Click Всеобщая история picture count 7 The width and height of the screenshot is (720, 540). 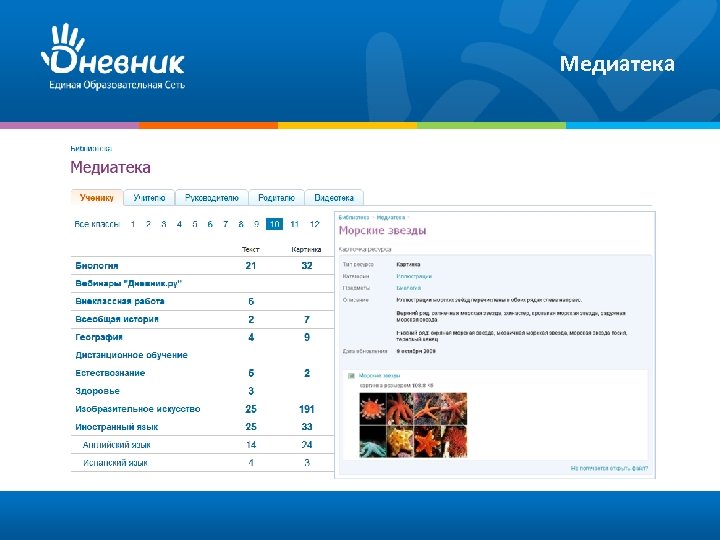coord(307,319)
